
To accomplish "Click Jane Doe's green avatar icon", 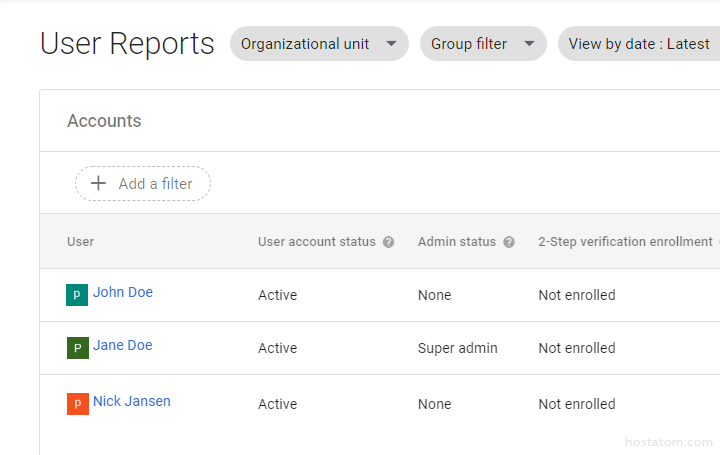I will [77, 348].
